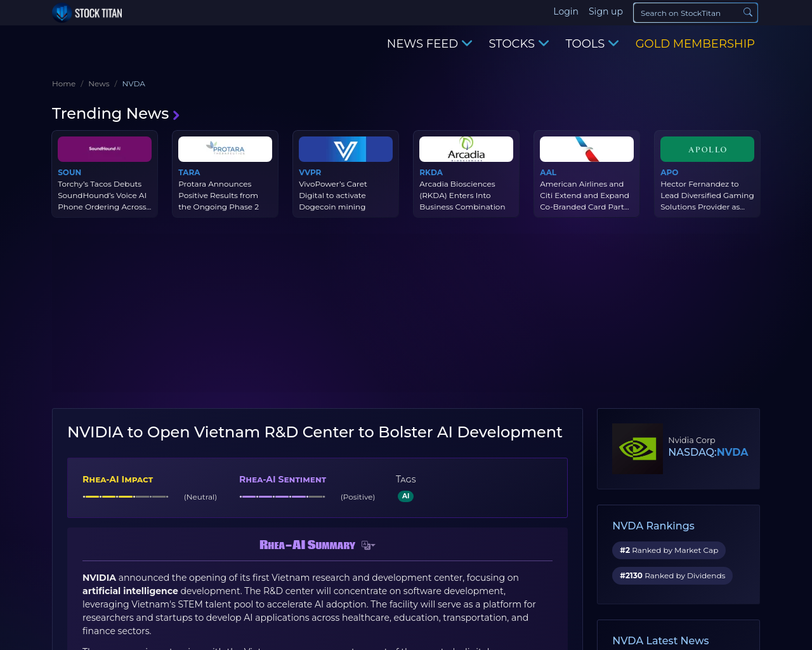Image resolution: width=812 pixels, height=650 pixels.
Task: Click the Nvidia Corp company name
Action: click(x=691, y=440)
